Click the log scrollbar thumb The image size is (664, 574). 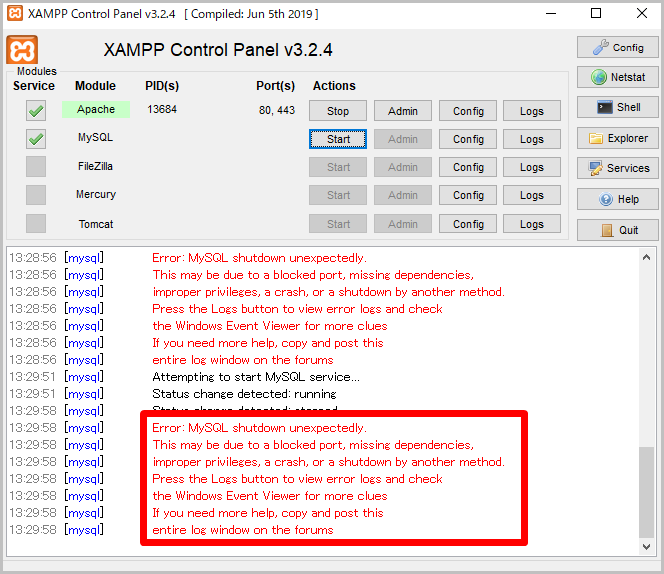(x=646, y=492)
